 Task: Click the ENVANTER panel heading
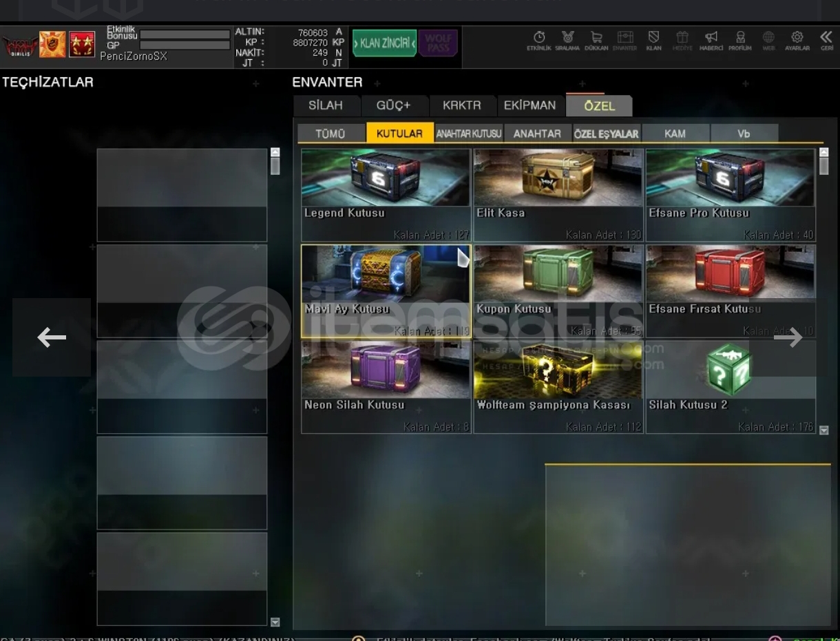[x=327, y=82]
